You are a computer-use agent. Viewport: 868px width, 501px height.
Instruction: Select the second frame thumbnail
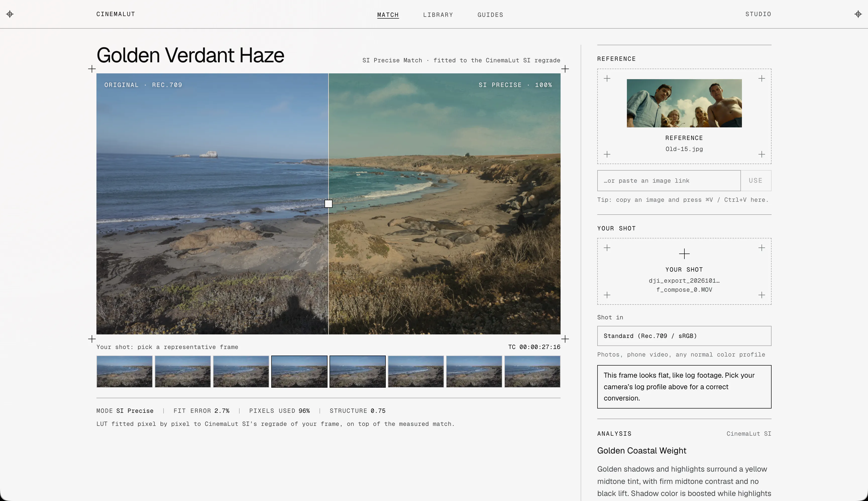click(x=183, y=372)
